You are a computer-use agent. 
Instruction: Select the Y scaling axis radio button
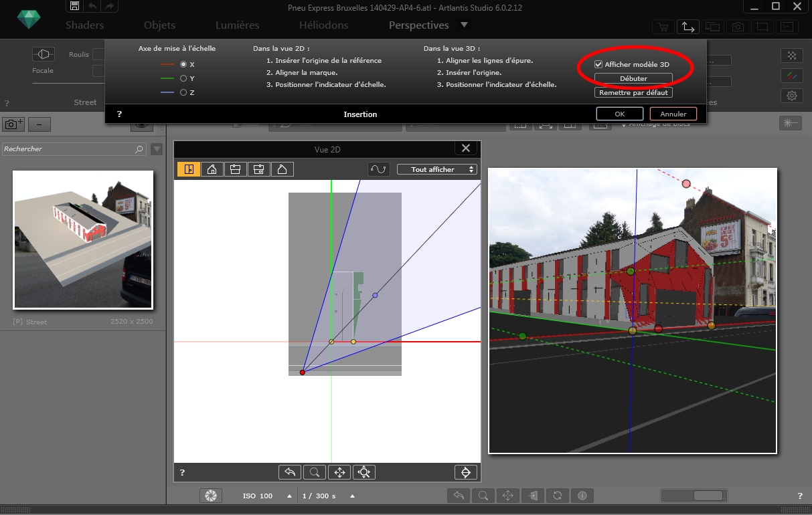click(x=183, y=78)
